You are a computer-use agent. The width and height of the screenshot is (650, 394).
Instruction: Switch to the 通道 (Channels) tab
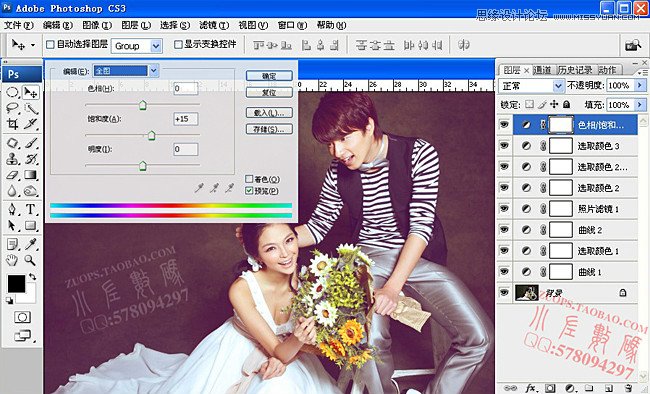[x=542, y=70]
